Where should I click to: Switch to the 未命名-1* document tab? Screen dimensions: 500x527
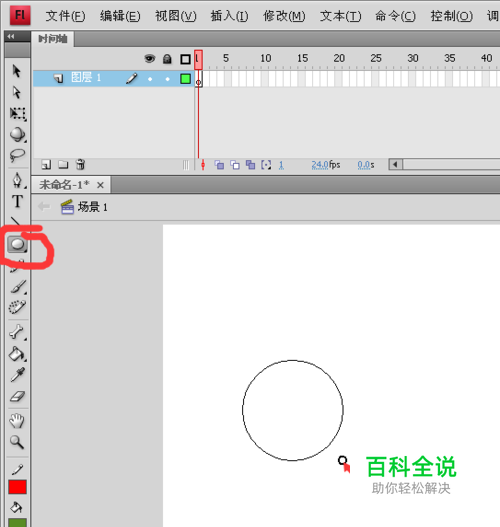tap(64, 185)
